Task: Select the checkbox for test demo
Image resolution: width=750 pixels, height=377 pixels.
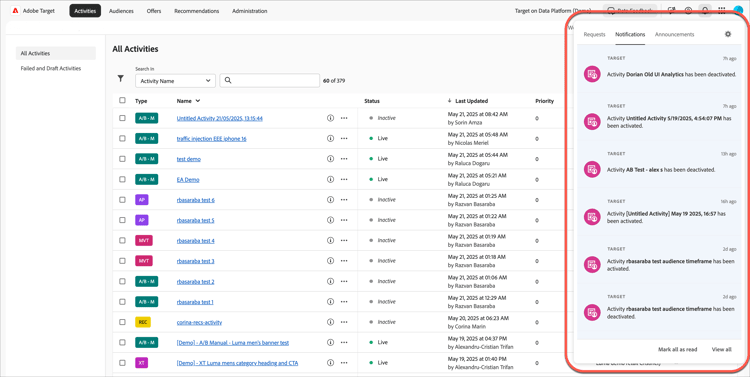Action: pyautogui.click(x=122, y=159)
